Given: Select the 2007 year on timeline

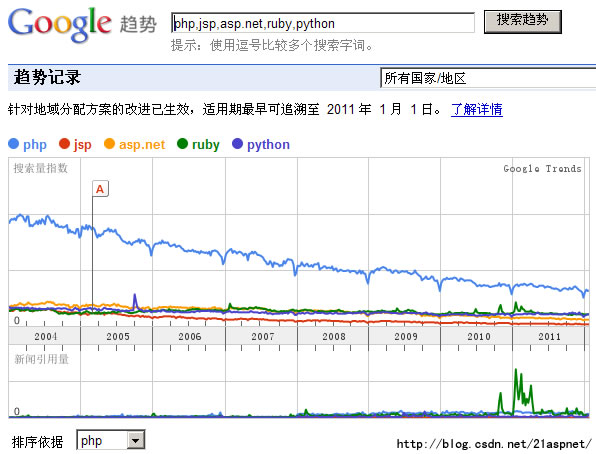Looking at the screenshot, I should click(x=263, y=337).
